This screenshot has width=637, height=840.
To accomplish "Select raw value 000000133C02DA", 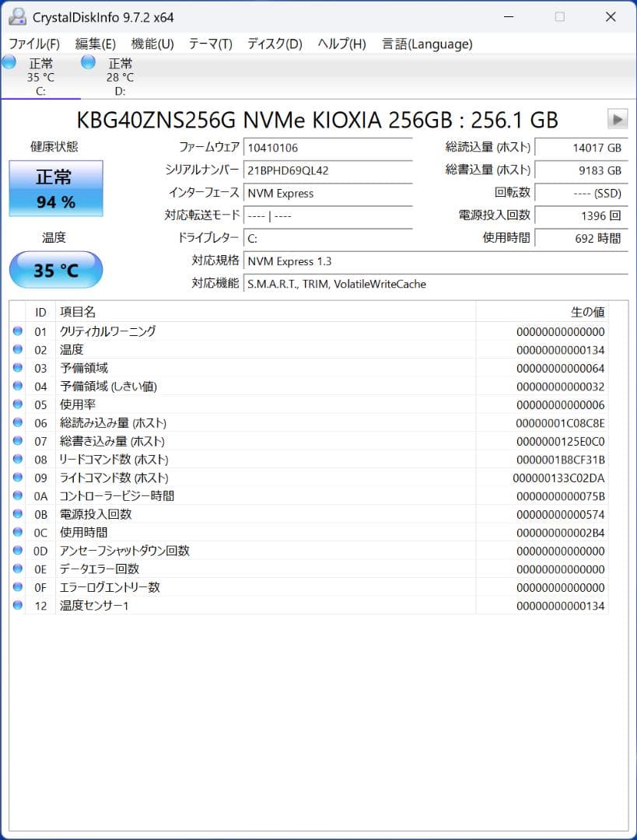I will (x=558, y=478).
